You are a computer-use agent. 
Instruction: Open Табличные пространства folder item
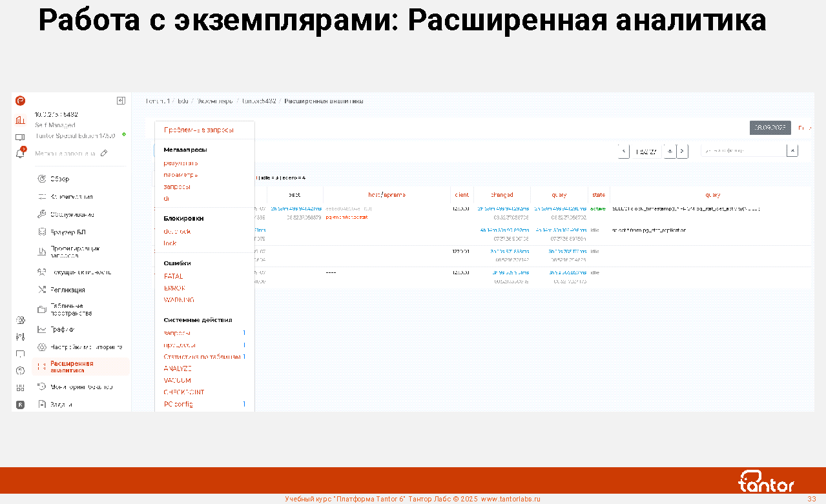tap(71, 309)
